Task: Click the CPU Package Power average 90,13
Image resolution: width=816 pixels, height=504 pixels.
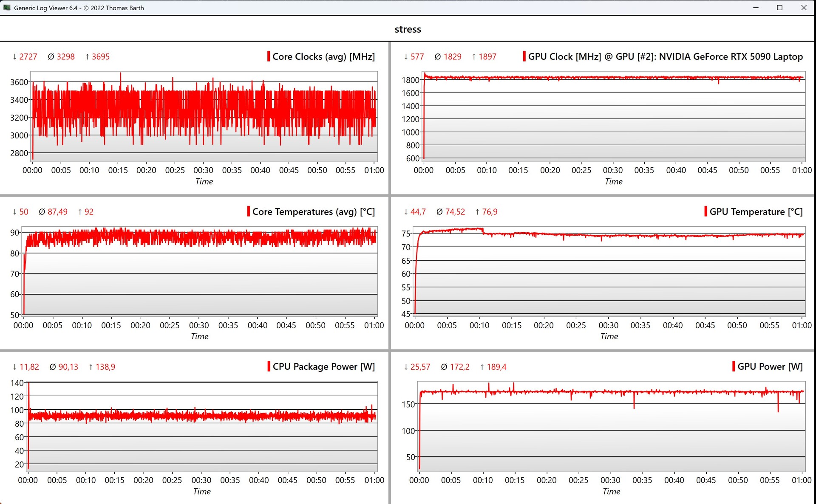Action: [x=68, y=367]
